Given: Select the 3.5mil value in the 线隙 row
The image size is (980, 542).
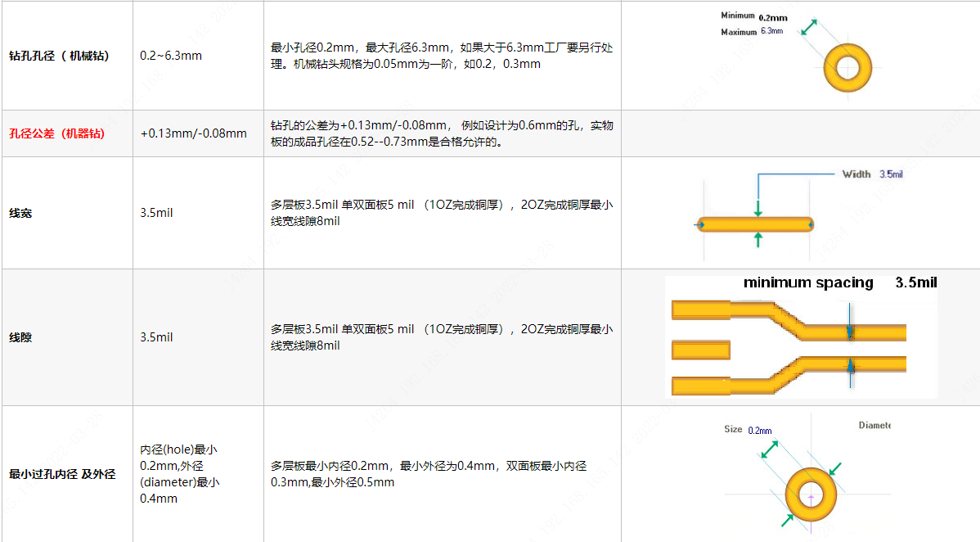Looking at the screenshot, I should coord(156,337).
